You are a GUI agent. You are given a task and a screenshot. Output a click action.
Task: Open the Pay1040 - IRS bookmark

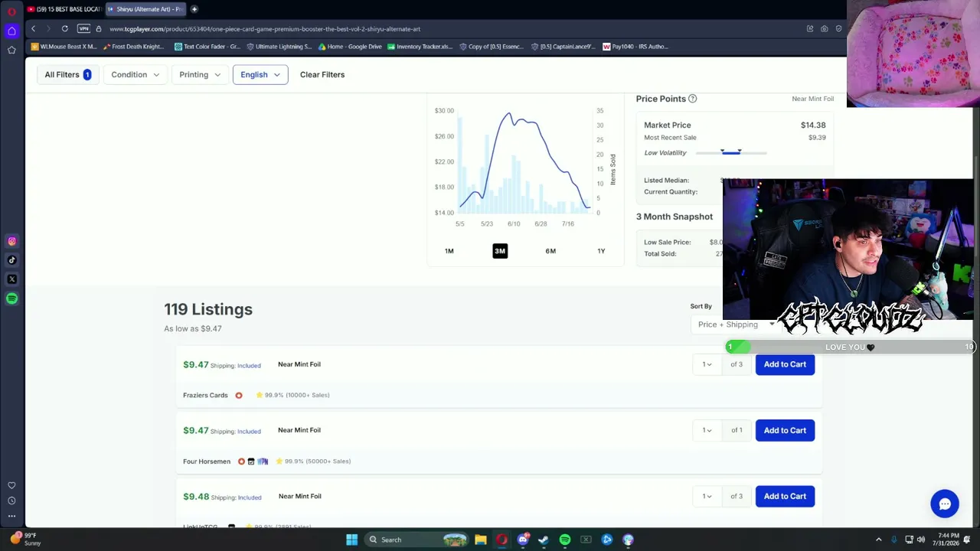point(635,47)
